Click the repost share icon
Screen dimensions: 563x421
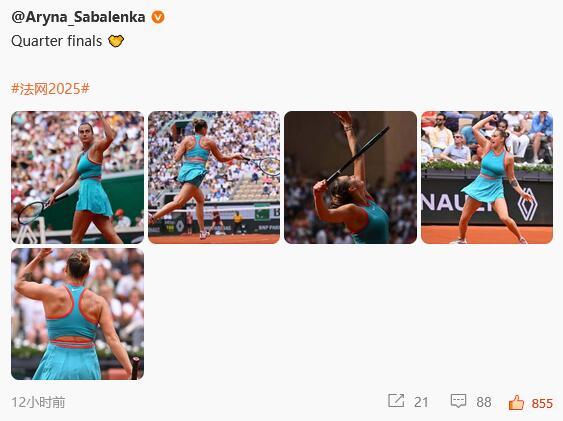coord(396,401)
